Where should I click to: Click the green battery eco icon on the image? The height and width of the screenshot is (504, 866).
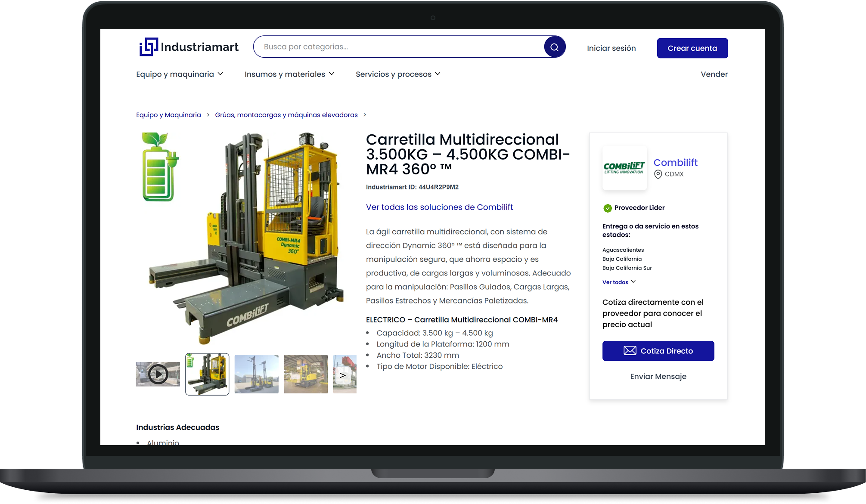[x=160, y=167]
